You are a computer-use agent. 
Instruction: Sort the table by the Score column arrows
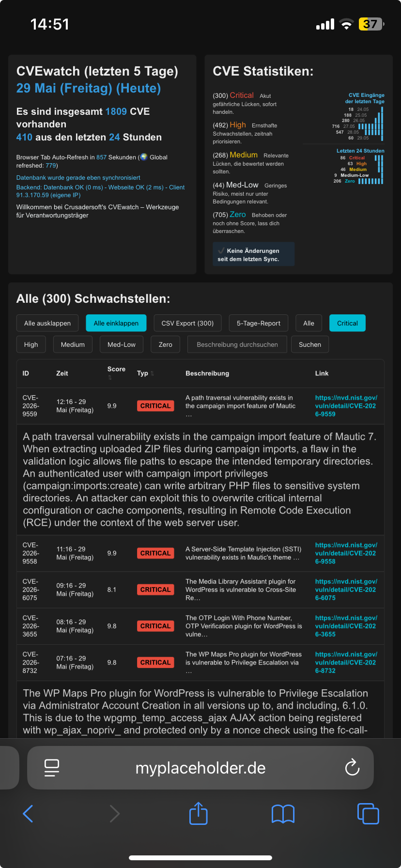pos(110,377)
